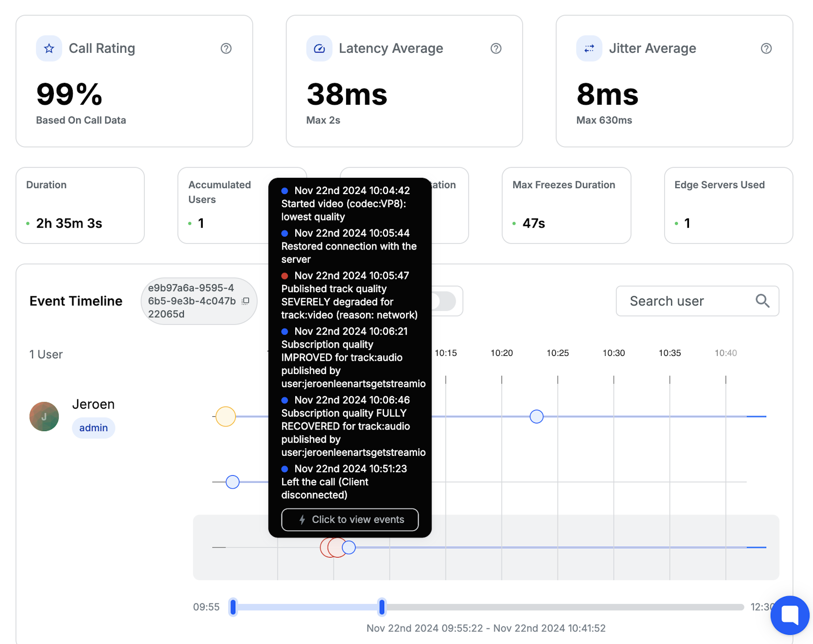Select the blue event marker near 10:25
This screenshot has height=644, width=813.
(x=536, y=416)
